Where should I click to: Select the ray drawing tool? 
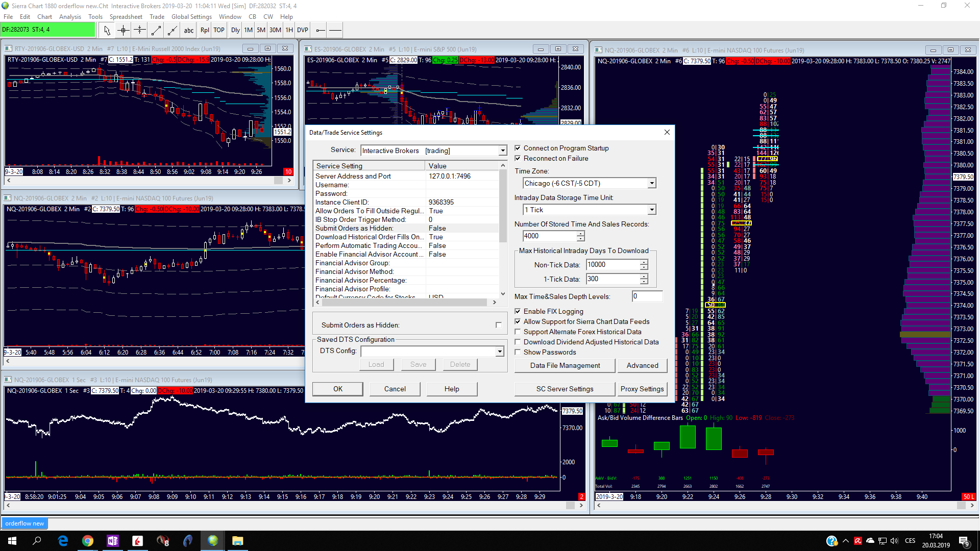click(x=173, y=30)
